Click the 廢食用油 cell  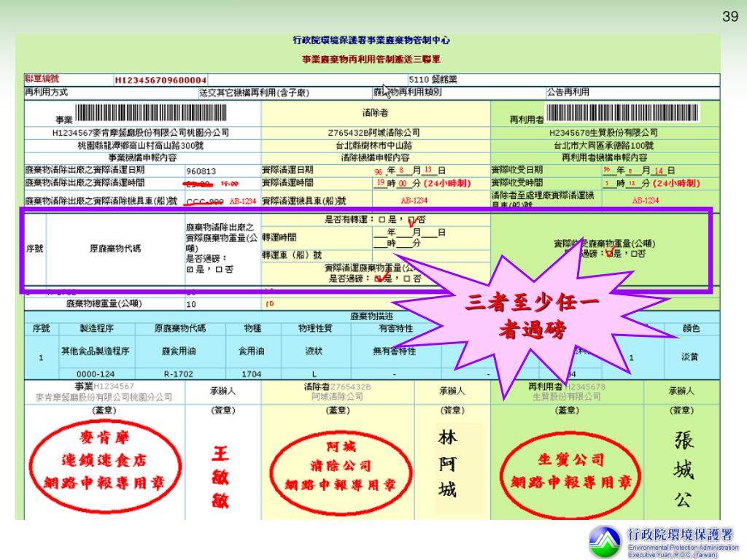pyautogui.click(x=180, y=351)
